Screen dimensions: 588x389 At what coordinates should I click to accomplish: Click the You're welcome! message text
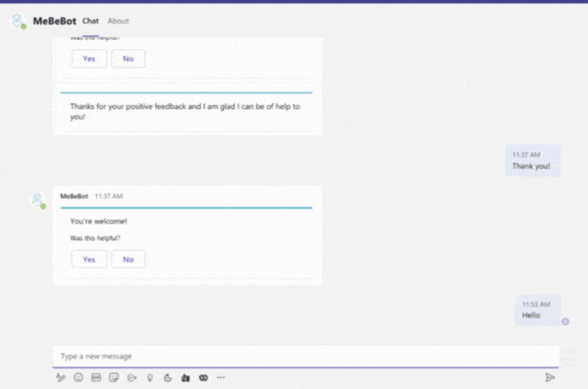(x=99, y=221)
